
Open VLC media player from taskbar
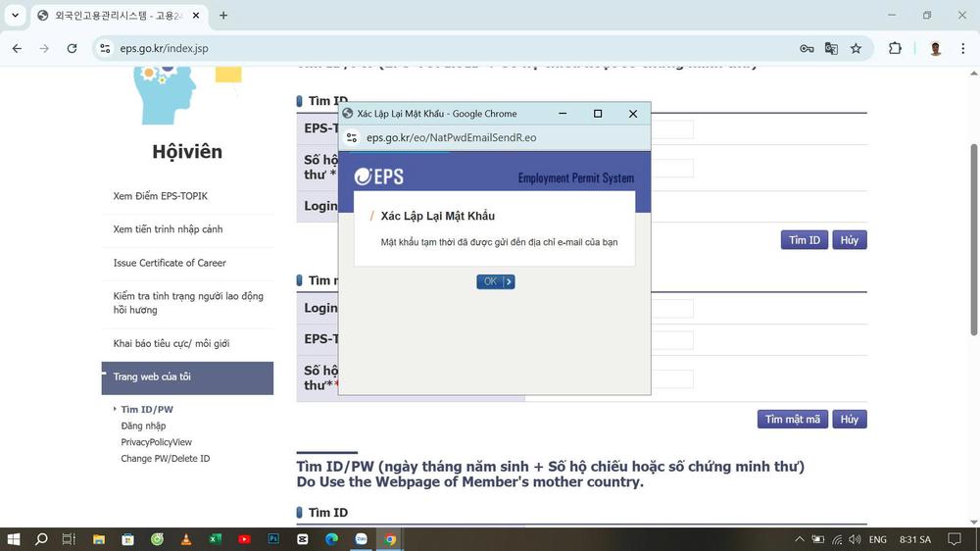point(186,539)
